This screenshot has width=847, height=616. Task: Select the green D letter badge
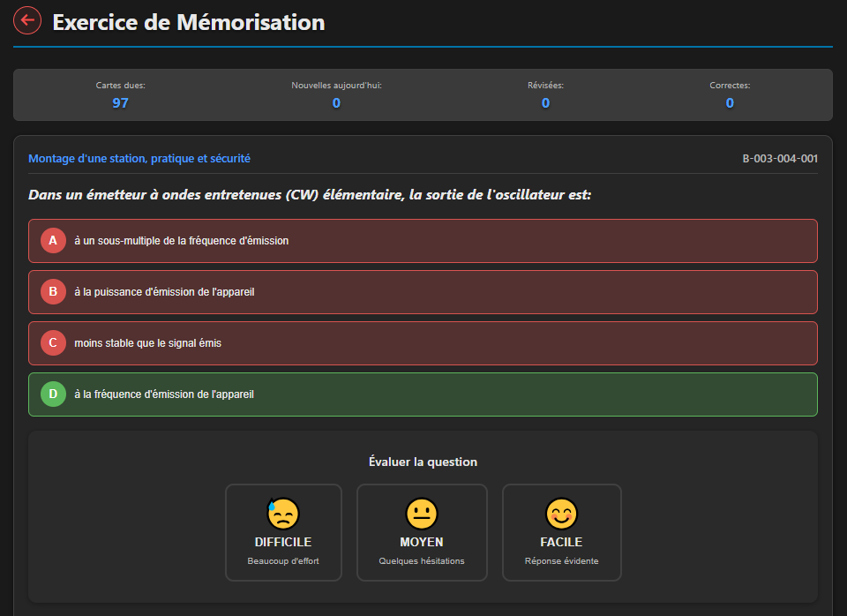pos(53,394)
